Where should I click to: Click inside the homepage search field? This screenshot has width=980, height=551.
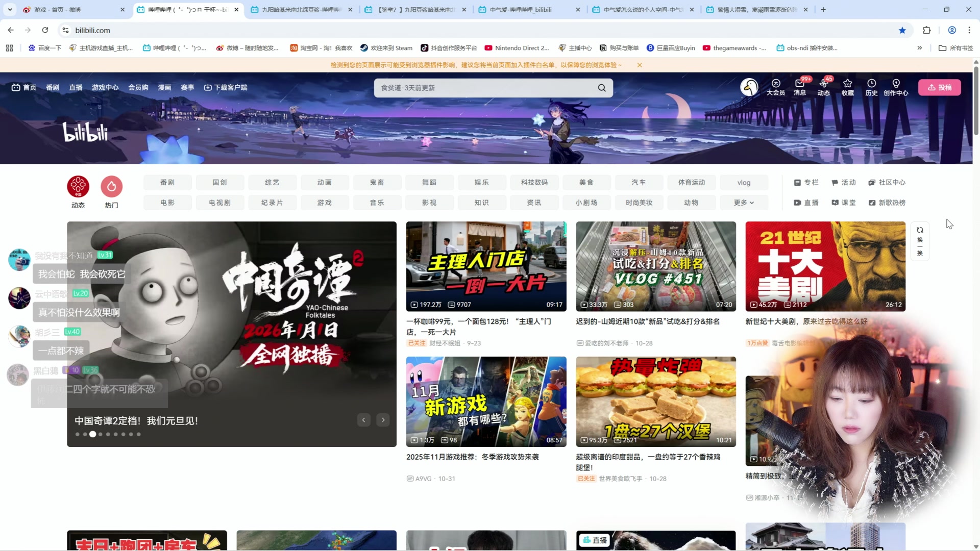coord(485,88)
